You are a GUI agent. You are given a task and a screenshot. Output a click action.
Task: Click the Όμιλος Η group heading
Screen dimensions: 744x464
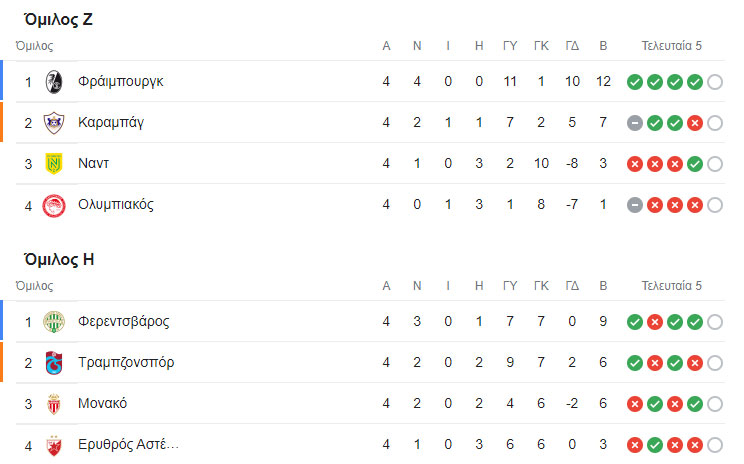[59, 259]
